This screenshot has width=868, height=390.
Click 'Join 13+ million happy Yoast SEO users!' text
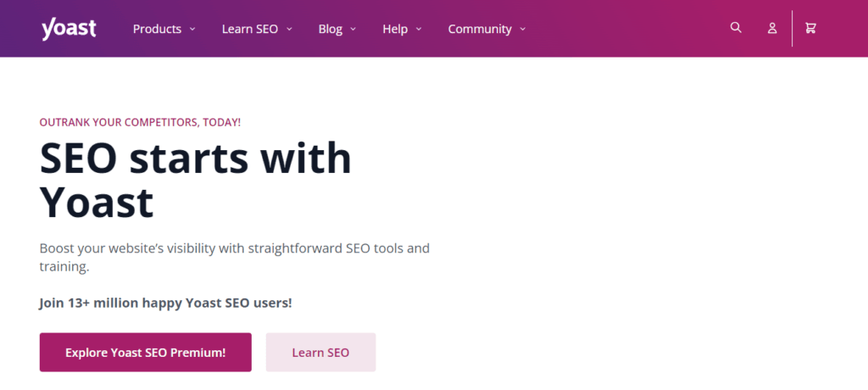click(165, 303)
